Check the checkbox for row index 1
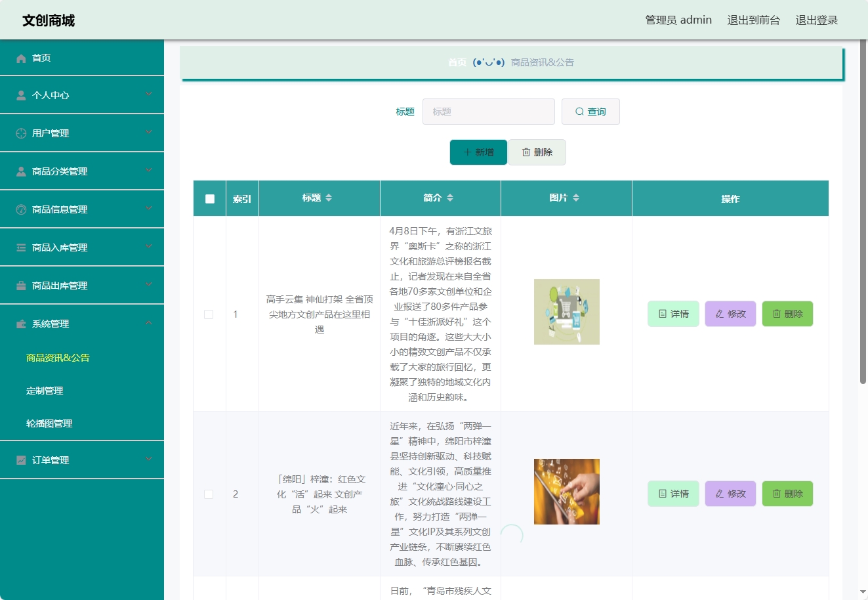Image resolution: width=868 pixels, height=600 pixels. click(x=209, y=314)
